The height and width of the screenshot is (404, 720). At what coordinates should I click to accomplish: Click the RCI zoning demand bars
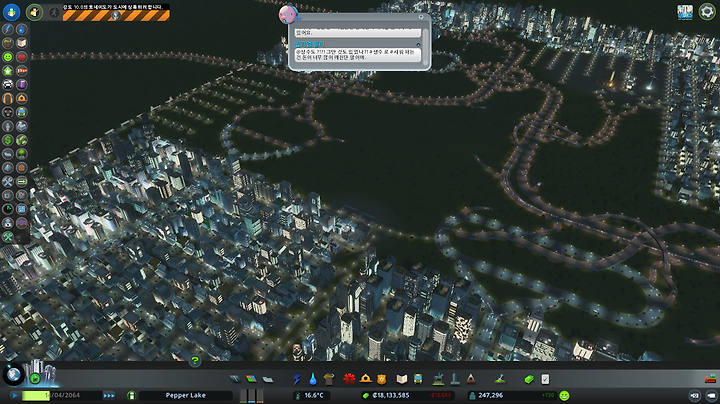coord(252,396)
